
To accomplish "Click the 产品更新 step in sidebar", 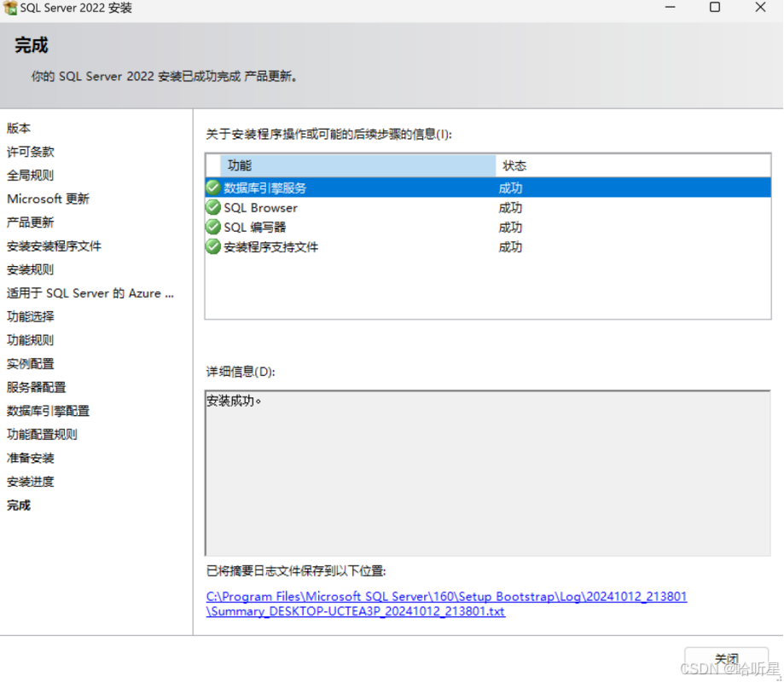I will [x=31, y=222].
